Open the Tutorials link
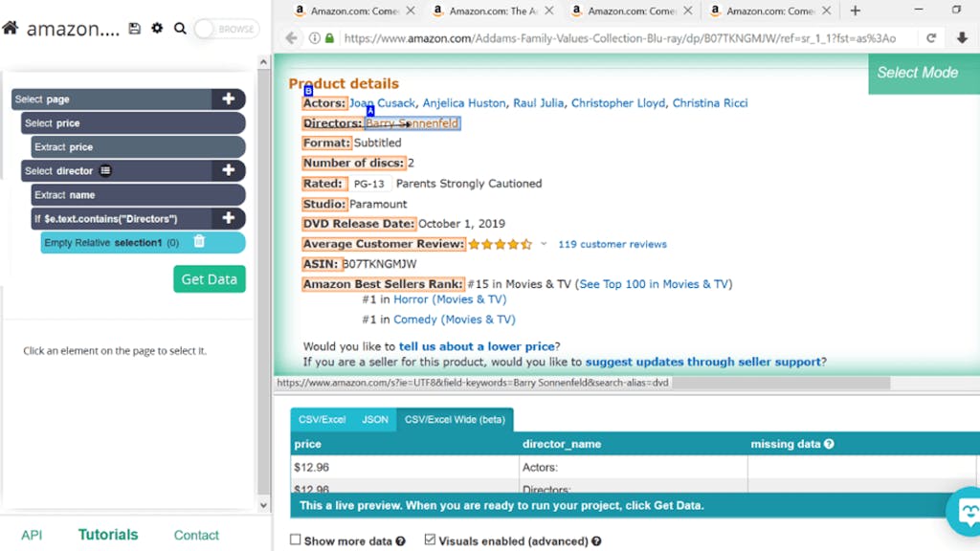 108,535
